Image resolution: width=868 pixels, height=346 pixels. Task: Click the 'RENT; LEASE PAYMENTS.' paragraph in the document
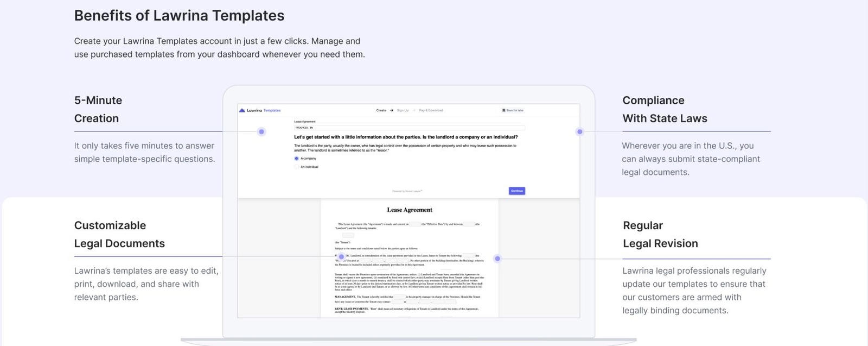pos(407,310)
